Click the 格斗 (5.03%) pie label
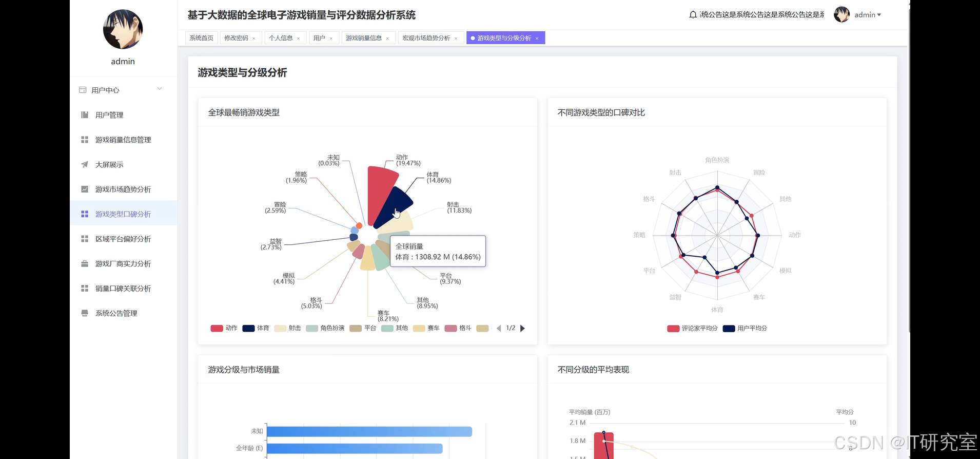This screenshot has height=459, width=980. tap(311, 303)
